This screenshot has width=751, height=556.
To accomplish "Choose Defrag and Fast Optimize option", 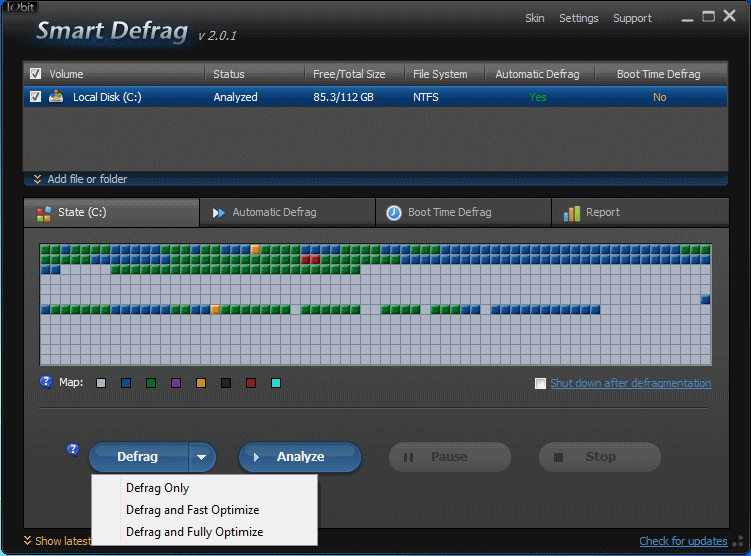I will click(193, 510).
